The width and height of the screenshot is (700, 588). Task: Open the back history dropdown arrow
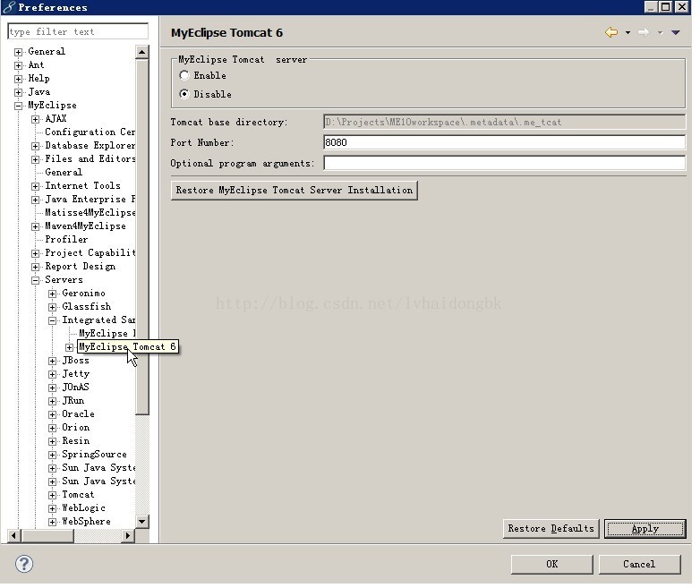627,32
